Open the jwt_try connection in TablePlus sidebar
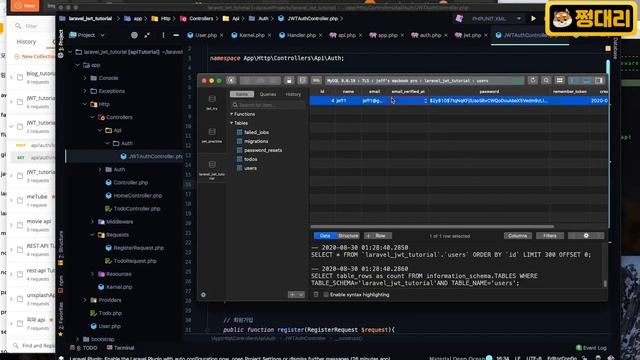640x360 pixels. point(212,102)
